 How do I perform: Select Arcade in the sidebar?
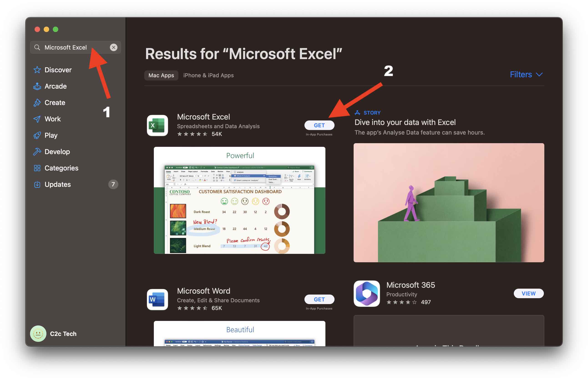pos(55,86)
